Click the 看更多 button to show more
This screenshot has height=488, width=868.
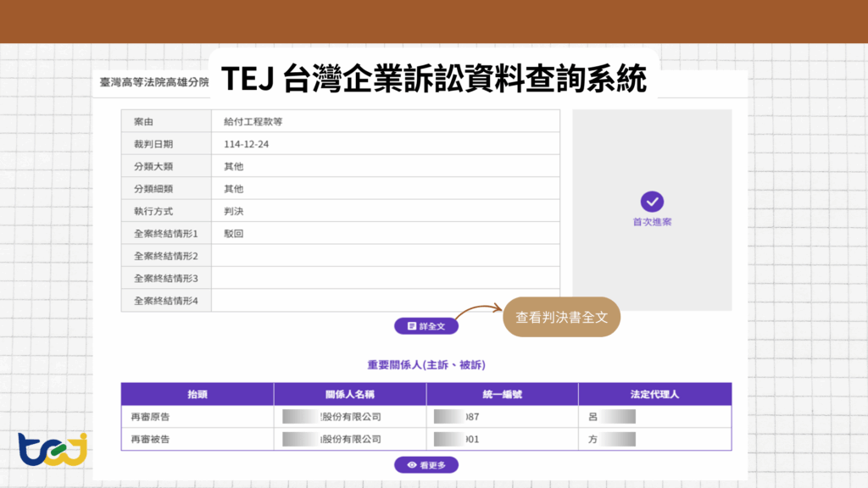click(x=426, y=464)
